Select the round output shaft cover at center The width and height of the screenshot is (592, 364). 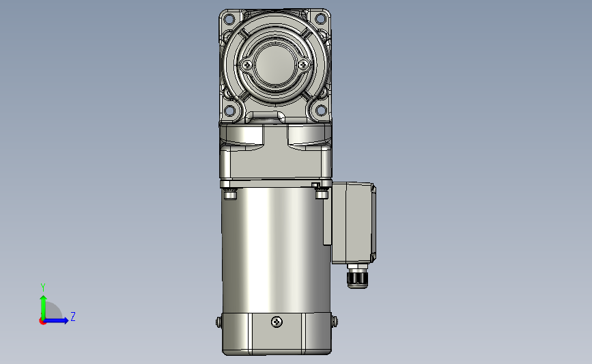point(275,65)
